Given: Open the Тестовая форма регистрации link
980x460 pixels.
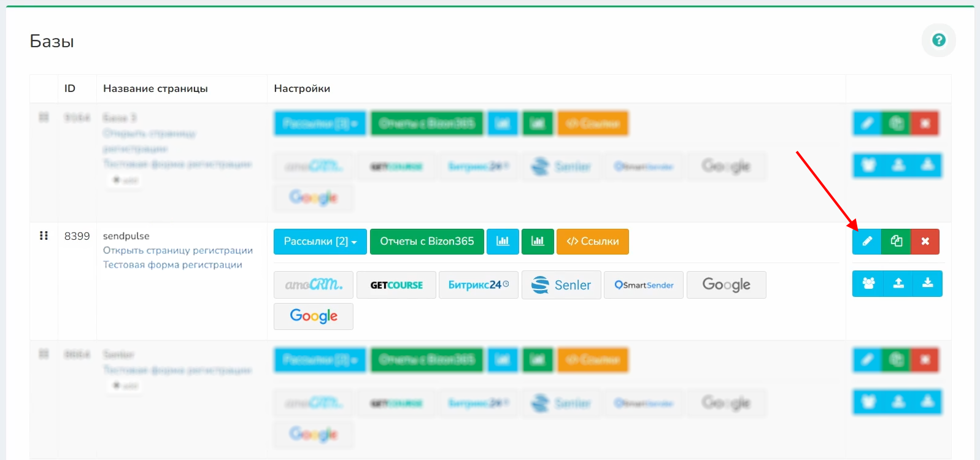Looking at the screenshot, I should [x=172, y=265].
